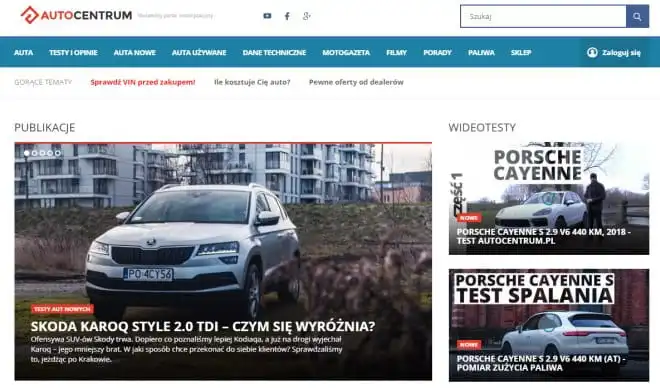
Task: Open PALIWA menu item
Action: point(481,53)
